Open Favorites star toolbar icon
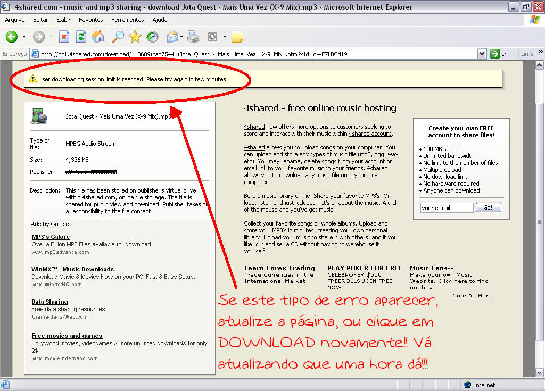Viewport: 545px width, 392px height. (135, 37)
